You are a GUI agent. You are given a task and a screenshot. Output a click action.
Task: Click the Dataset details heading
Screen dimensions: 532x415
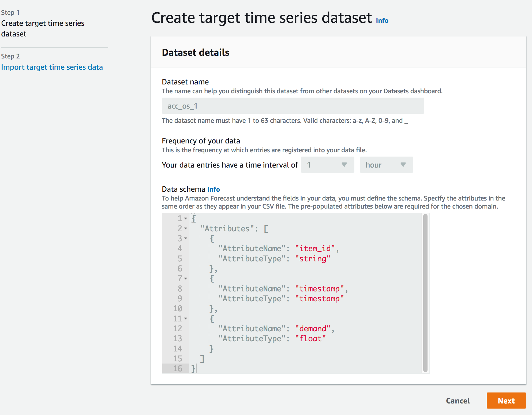pyautogui.click(x=196, y=53)
